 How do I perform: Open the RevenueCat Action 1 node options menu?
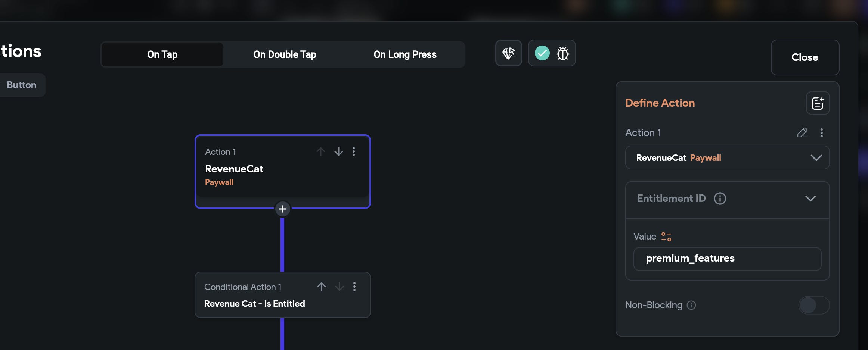[354, 151]
